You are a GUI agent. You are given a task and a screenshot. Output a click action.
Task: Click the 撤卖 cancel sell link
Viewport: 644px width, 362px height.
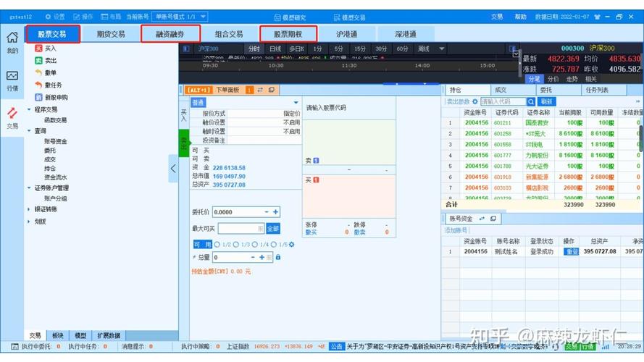[x=359, y=232]
